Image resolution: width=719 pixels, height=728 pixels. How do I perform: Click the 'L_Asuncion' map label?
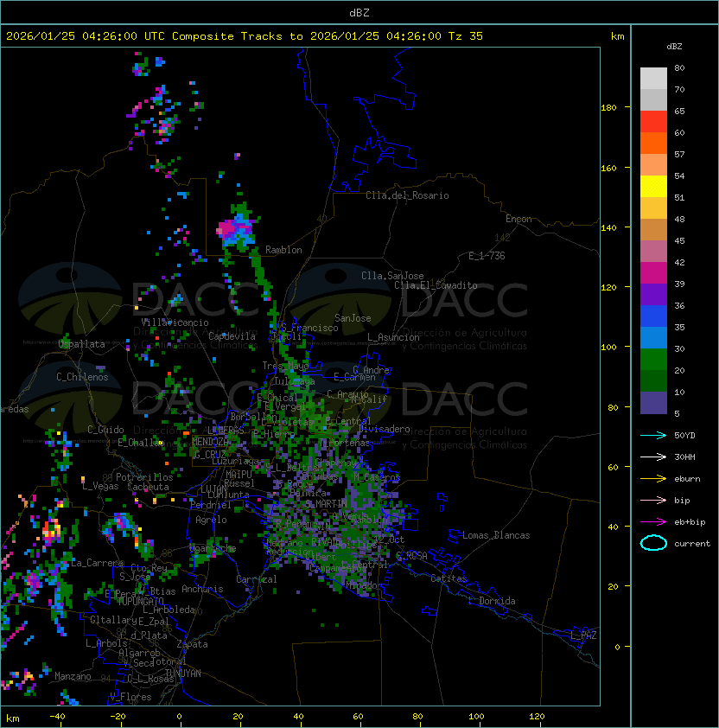(393, 337)
